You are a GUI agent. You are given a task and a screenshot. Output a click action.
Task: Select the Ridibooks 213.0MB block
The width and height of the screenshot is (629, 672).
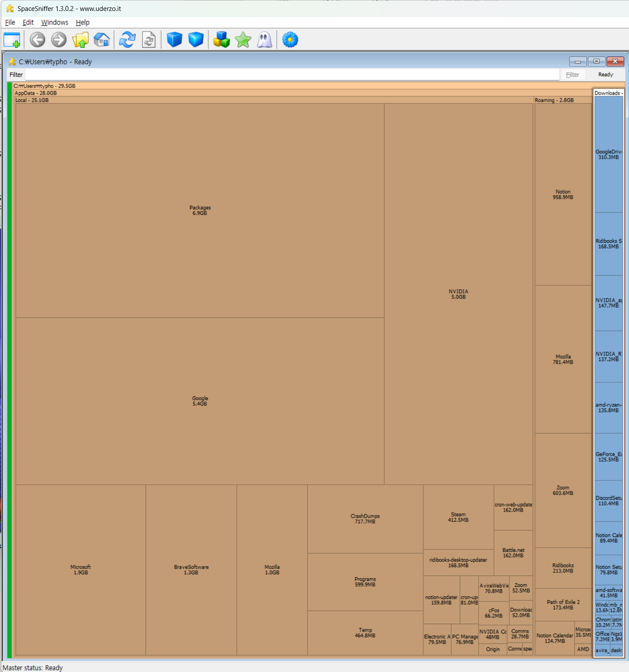[563, 568]
